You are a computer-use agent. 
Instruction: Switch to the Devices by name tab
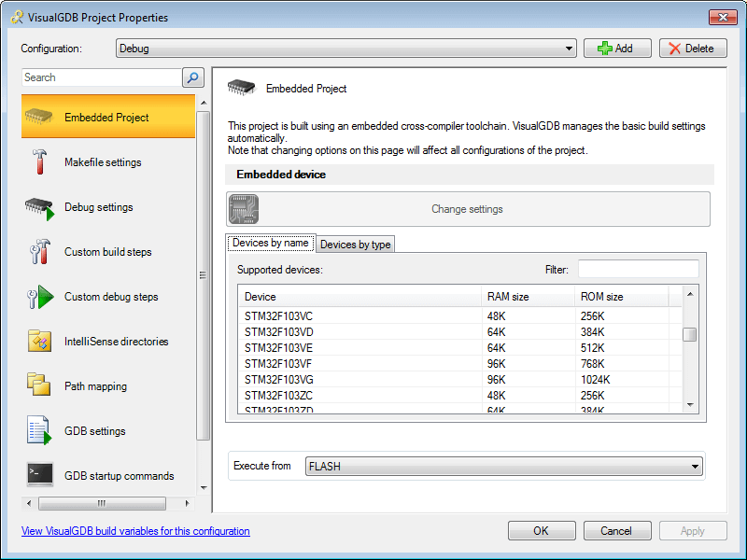pyautogui.click(x=270, y=243)
